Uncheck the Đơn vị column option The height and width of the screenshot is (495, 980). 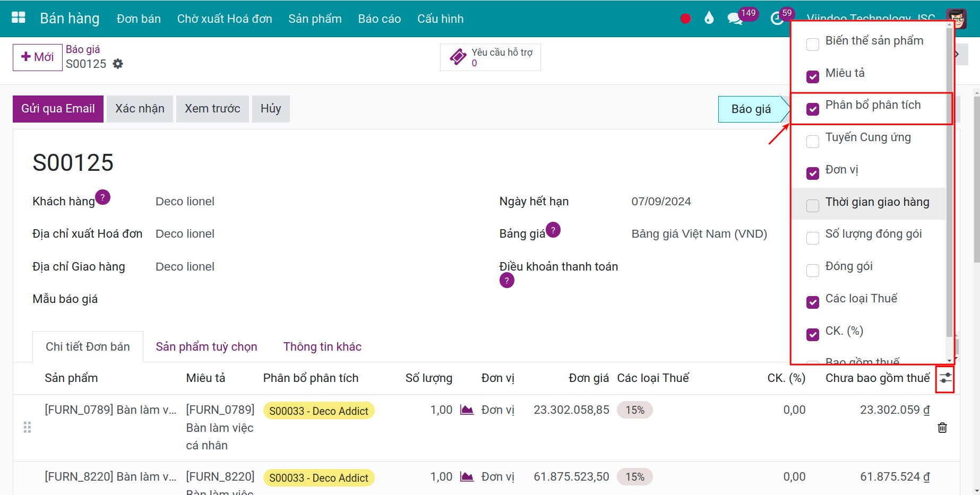(x=813, y=173)
